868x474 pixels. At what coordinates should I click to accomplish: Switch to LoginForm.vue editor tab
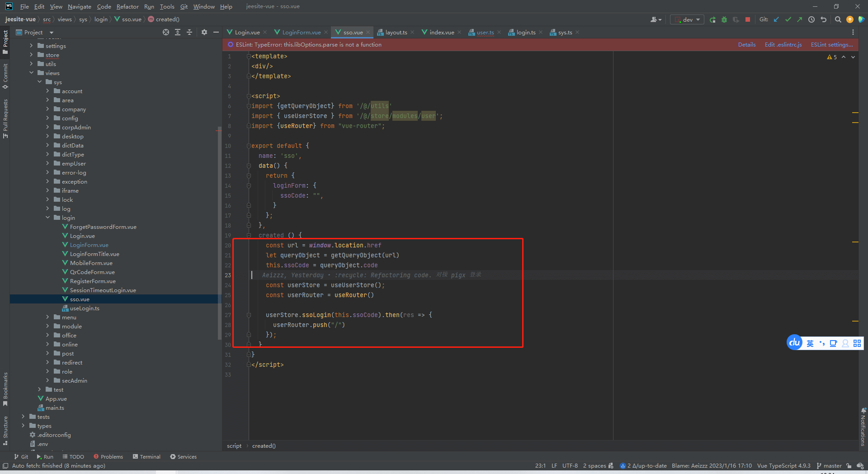click(x=301, y=32)
